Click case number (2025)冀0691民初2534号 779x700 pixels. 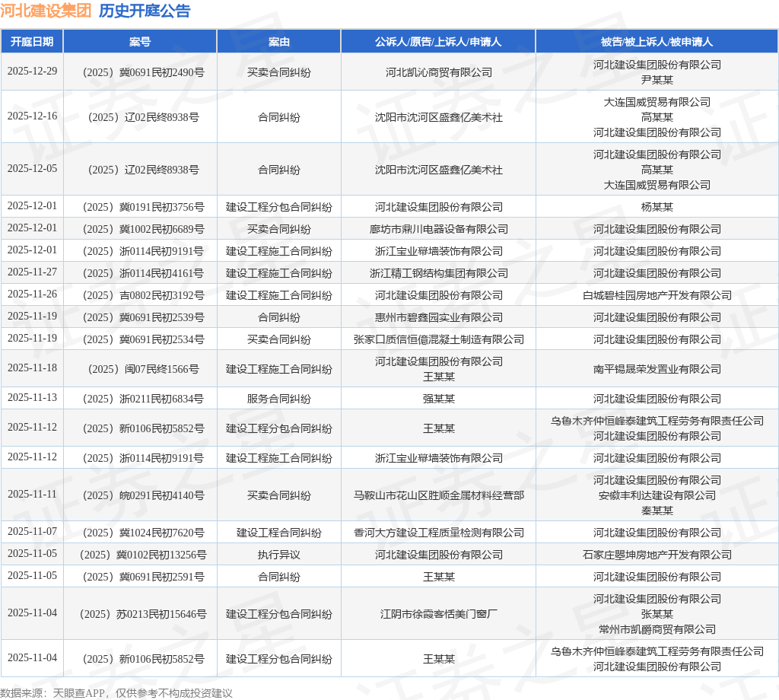click(x=143, y=339)
